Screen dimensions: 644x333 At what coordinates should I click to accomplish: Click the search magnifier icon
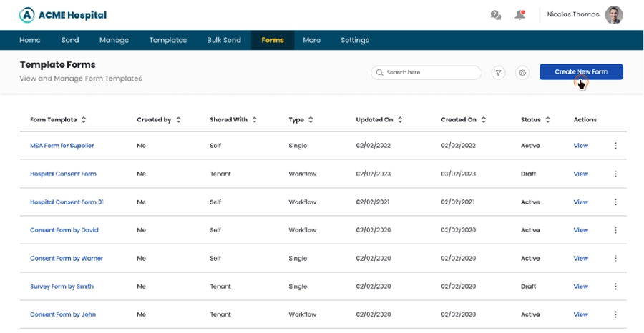(379, 73)
